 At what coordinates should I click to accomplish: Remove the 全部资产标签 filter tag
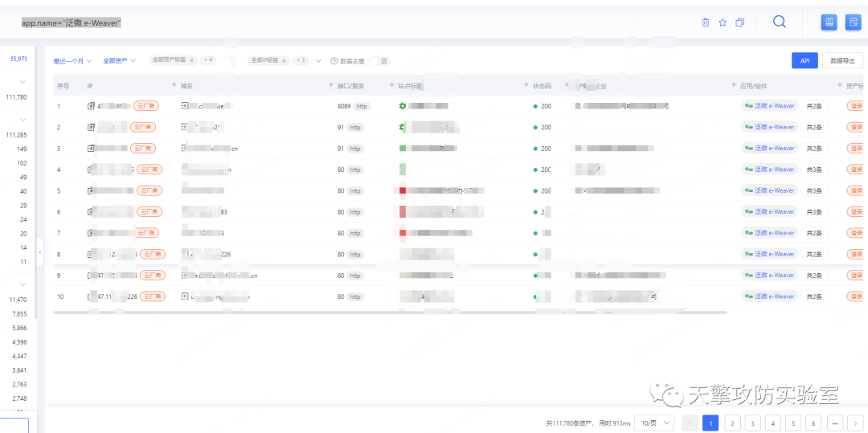[x=191, y=60]
